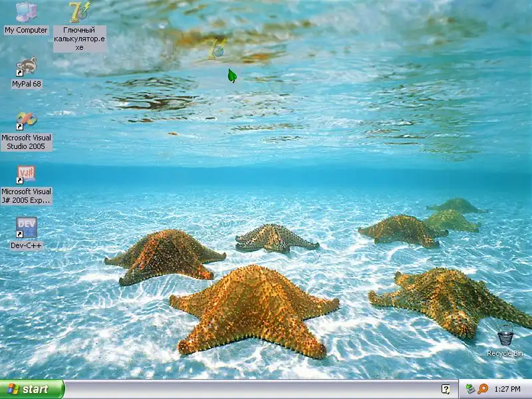Click the 1:27 PM taskbar clock
Image resolution: width=532 pixels, height=399 pixels.
coord(507,389)
